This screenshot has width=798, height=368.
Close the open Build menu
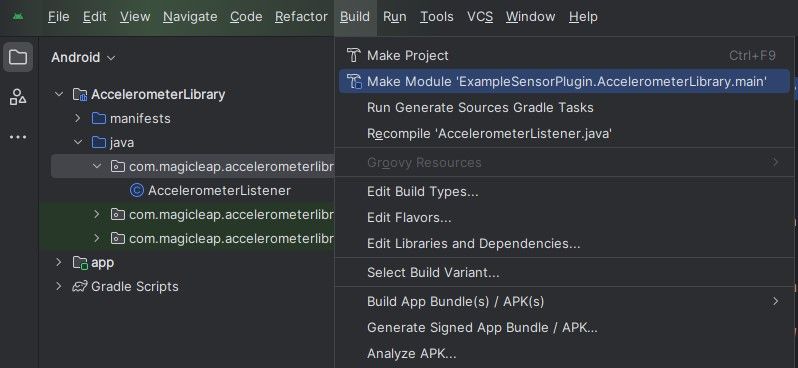pos(355,17)
